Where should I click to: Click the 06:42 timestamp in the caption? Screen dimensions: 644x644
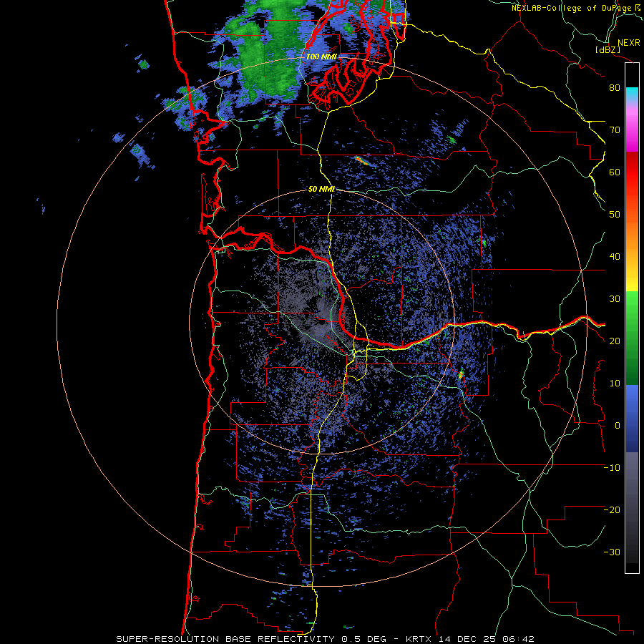tap(517, 639)
